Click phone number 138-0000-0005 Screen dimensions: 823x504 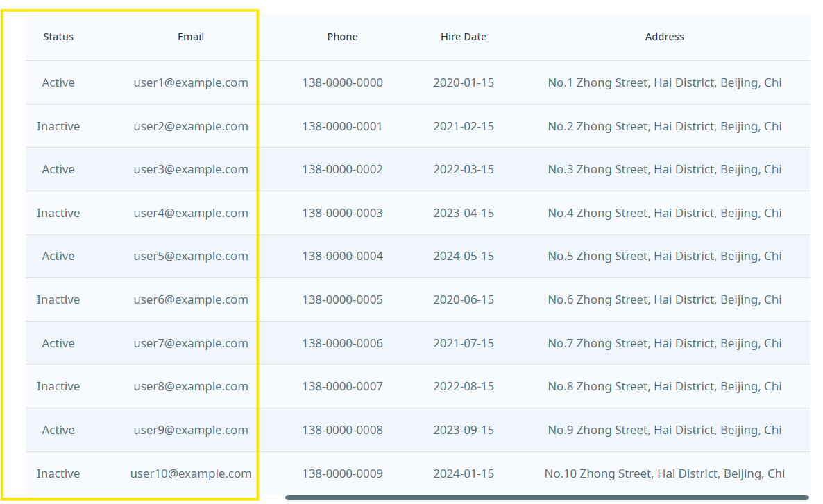342,299
